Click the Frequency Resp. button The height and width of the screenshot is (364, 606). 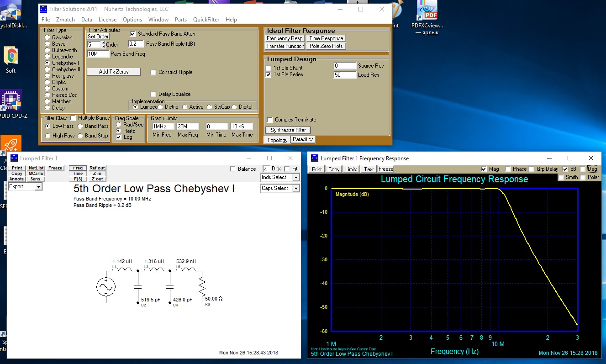click(285, 38)
